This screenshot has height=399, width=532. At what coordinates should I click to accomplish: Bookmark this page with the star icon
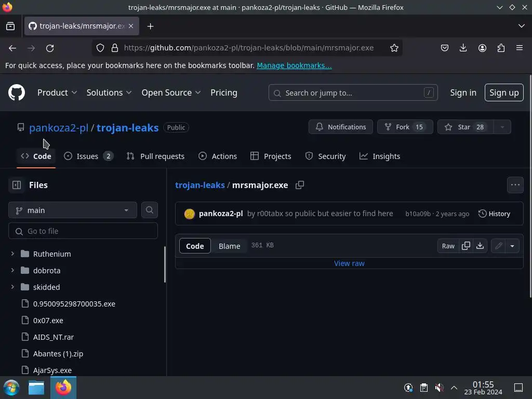[394, 48]
